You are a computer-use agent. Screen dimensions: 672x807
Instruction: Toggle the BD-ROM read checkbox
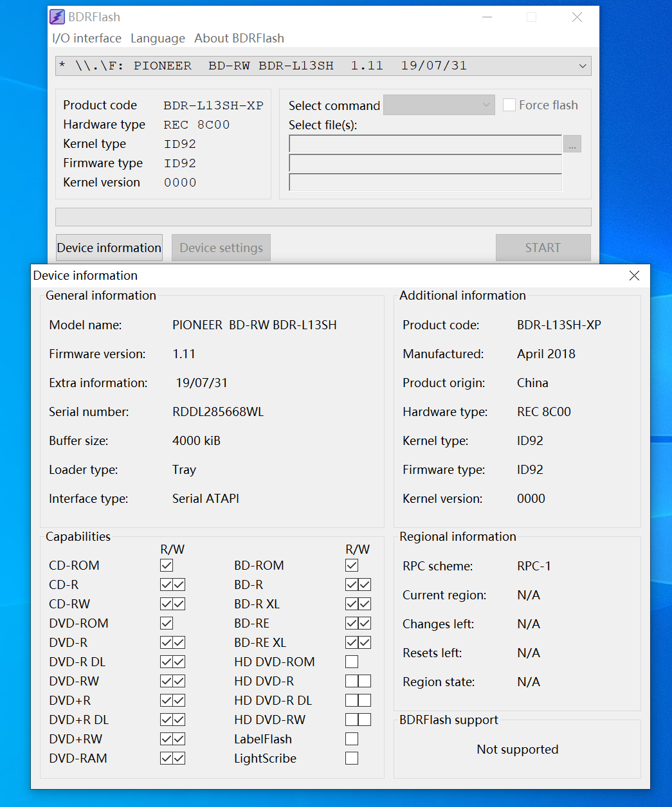pos(352,565)
